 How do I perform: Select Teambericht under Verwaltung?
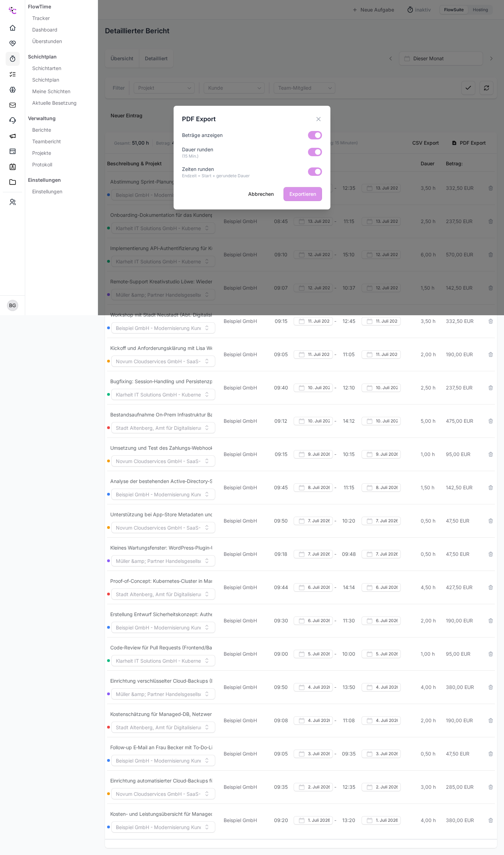[47, 142]
